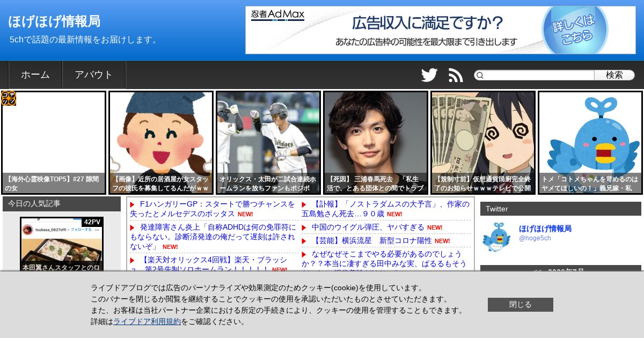Click the Twitter sidebar heading
The height and width of the screenshot is (338, 644).
[561, 209]
